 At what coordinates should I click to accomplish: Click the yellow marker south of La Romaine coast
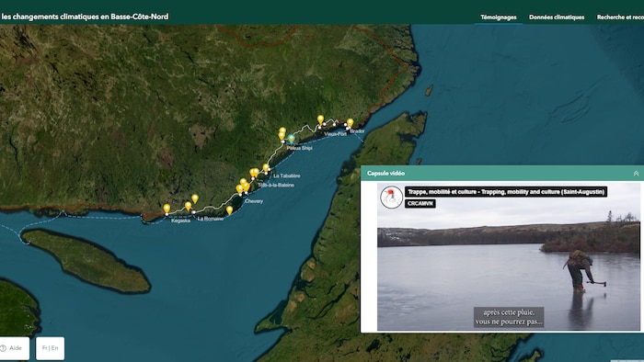click(230, 210)
